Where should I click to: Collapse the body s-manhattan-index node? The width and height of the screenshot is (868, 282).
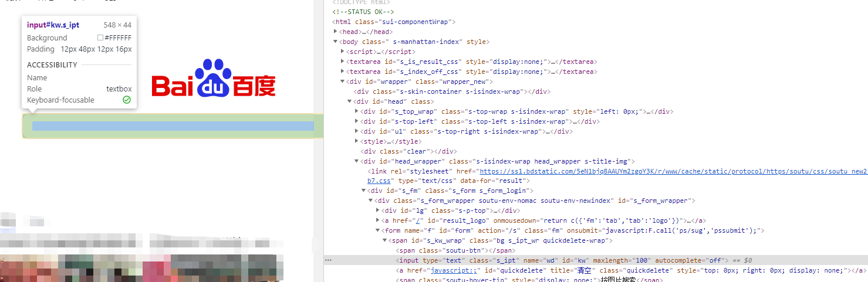tap(336, 42)
